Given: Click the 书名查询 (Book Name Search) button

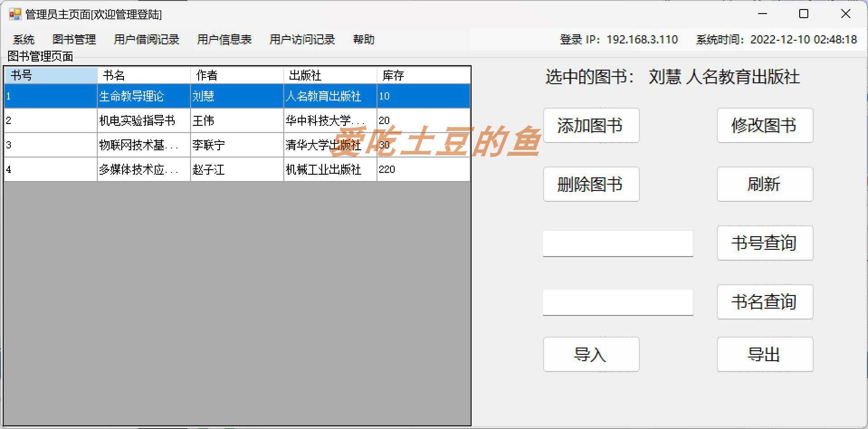Looking at the screenshot, I should click(764, 302).
